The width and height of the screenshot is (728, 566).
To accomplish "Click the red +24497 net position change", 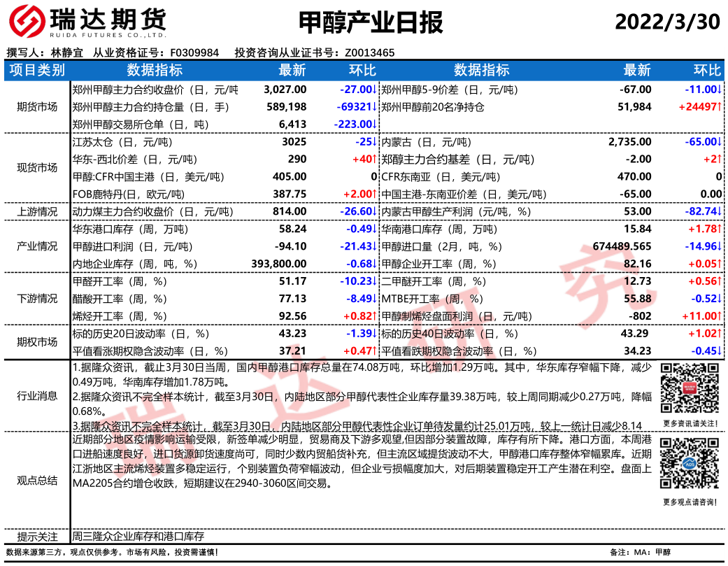I will 699,107.
